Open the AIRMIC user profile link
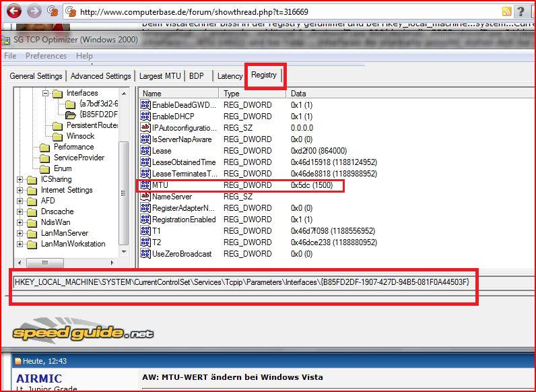This screenshot has height=392, width=536. tap(39, 379)
